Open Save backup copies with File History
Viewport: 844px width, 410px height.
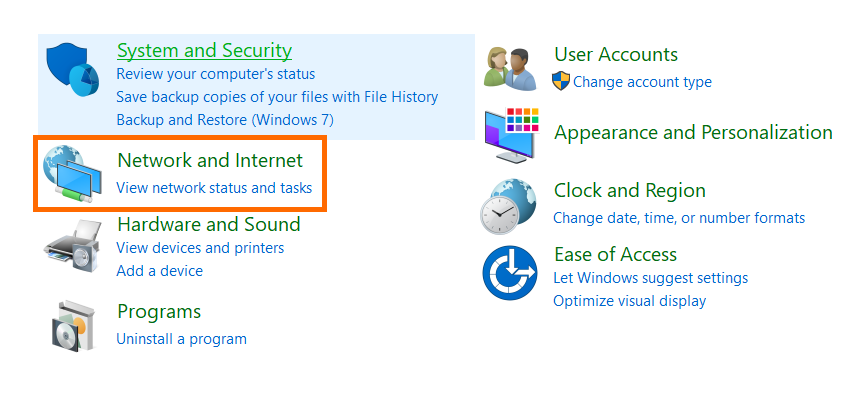[x=277, y=97]
